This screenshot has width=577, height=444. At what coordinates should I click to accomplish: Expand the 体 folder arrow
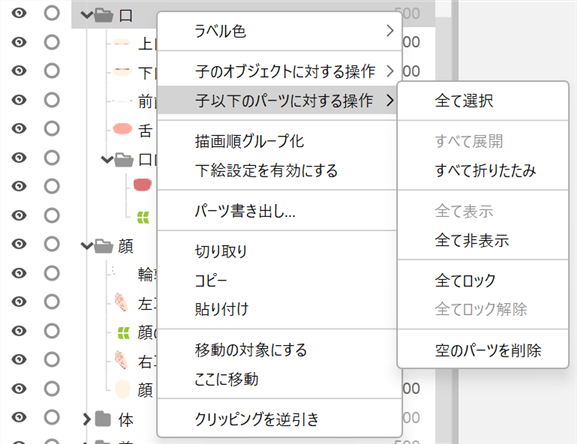(x=86, y=419)
